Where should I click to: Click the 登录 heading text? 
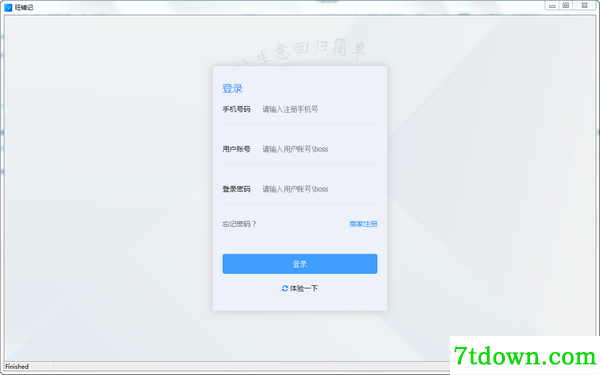pos(232,88)
